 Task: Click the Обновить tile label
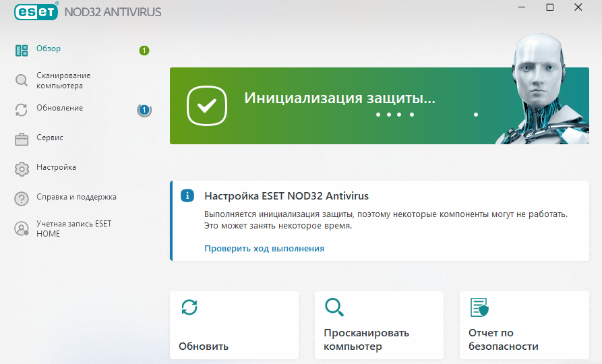tap(204, 346)
